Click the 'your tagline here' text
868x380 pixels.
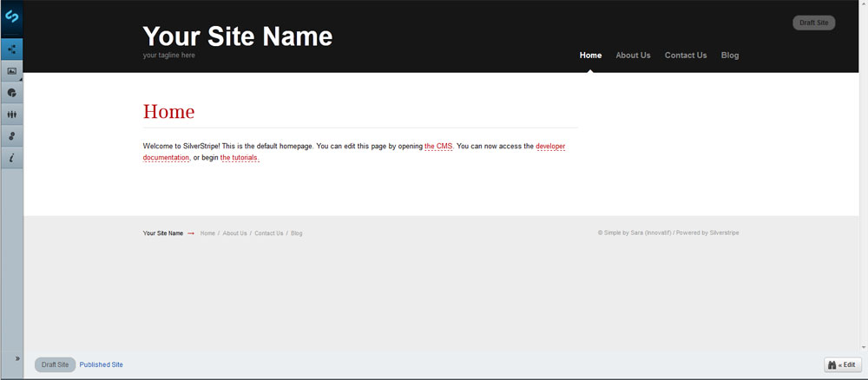click(x=169, y=56)
